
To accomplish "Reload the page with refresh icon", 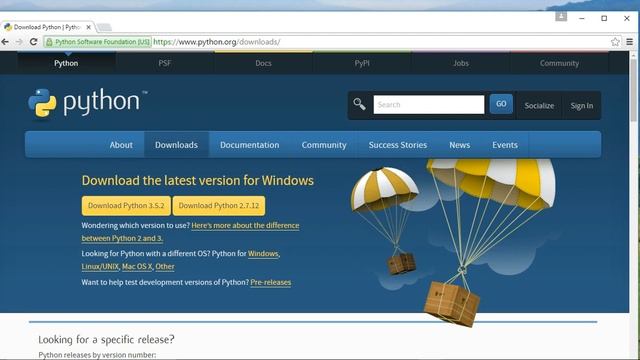I will click(x=33, y=42).
